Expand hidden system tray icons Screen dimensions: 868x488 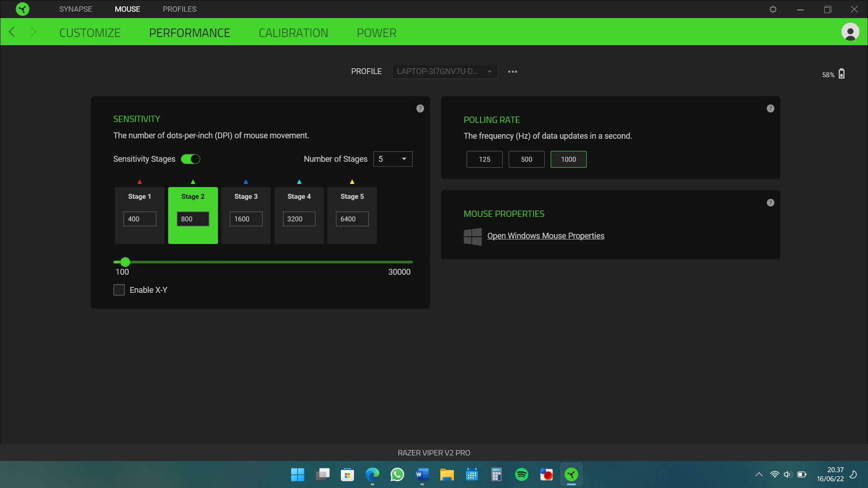coord(759,474)
